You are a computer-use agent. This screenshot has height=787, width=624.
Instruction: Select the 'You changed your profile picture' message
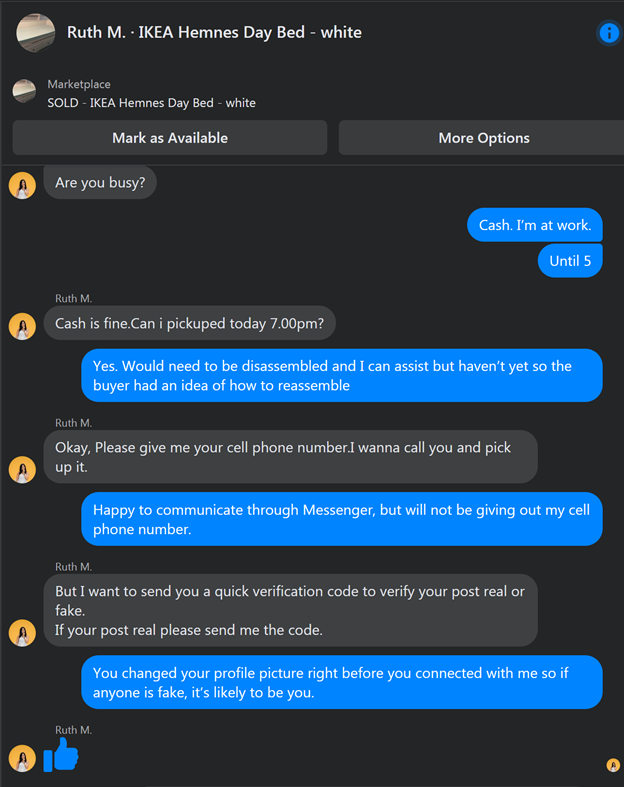(342, 682)
